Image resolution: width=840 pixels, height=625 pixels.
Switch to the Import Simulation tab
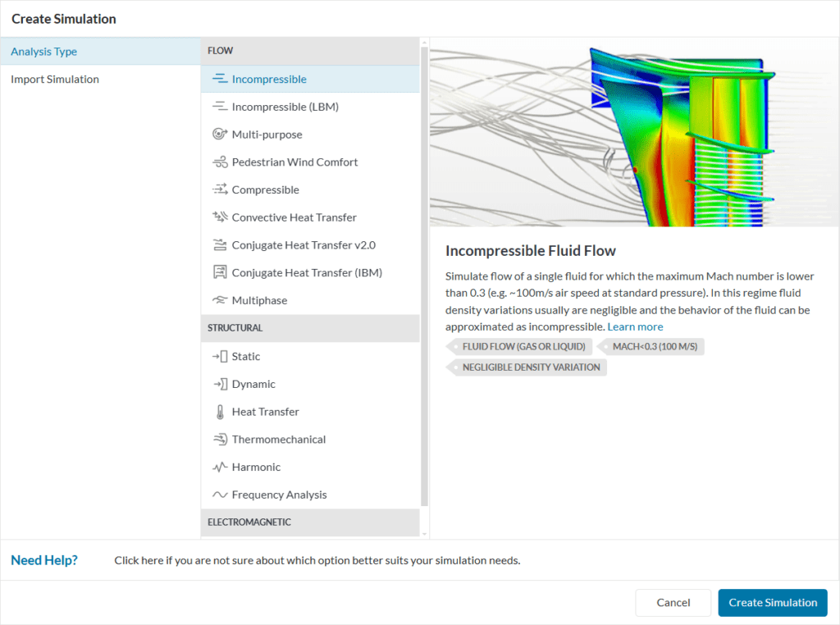pos(55,79)
